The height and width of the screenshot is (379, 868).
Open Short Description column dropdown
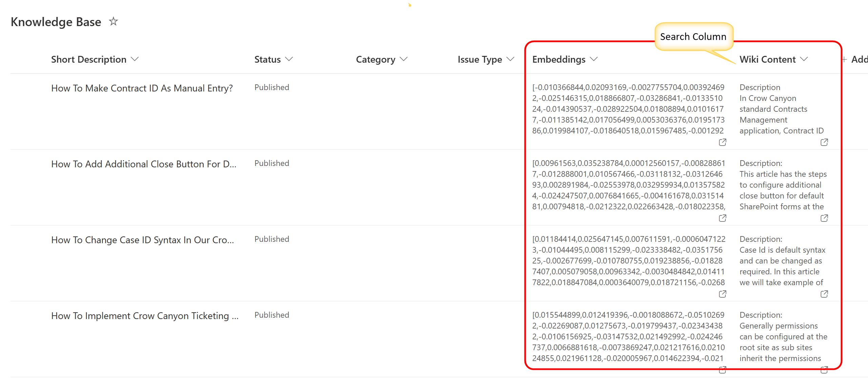coord(135,59)
